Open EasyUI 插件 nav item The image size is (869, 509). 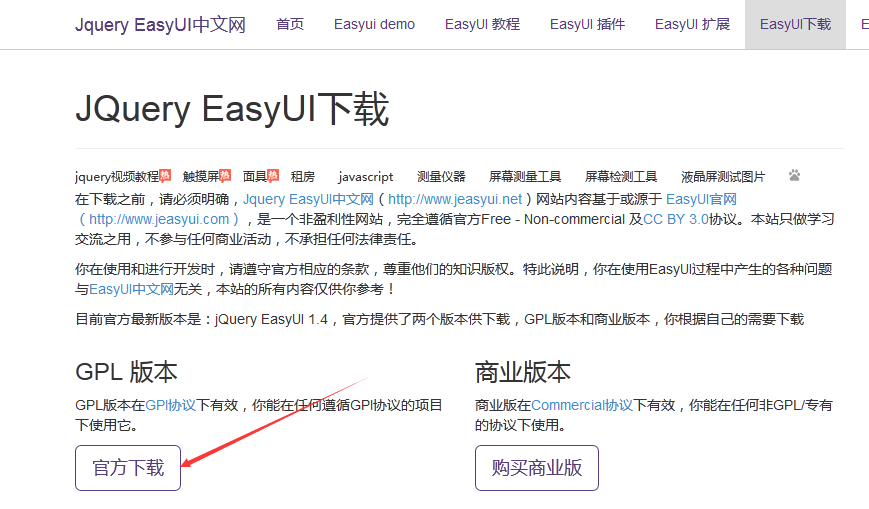click(x=587, y=24)
